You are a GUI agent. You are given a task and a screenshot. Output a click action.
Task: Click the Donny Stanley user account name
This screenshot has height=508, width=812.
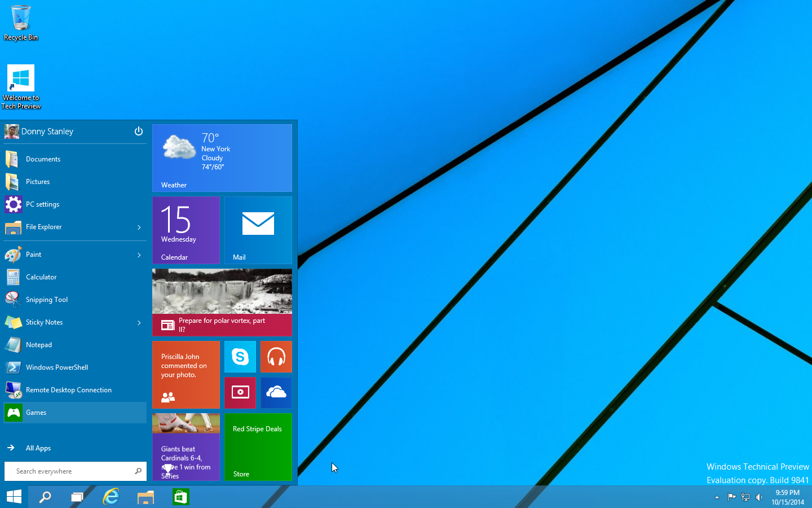tap(47, 132)
